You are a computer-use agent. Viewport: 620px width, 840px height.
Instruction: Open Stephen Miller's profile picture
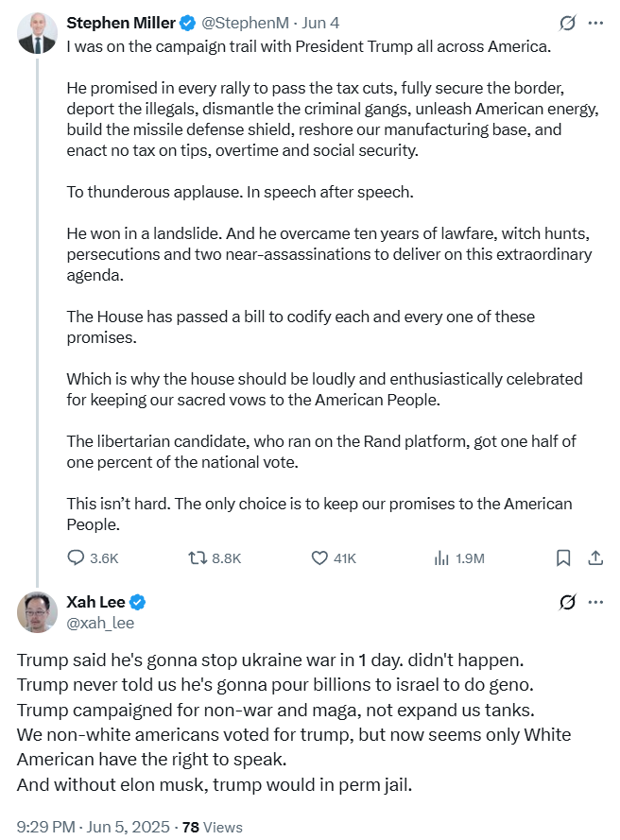pos(37,33)
